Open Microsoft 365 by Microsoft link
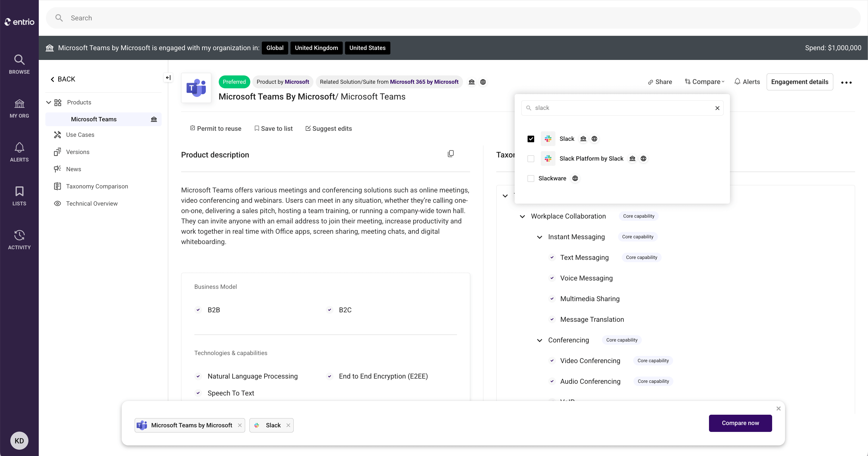The height and width of the screenshot is (456, 868). click(x=424, y=82)
